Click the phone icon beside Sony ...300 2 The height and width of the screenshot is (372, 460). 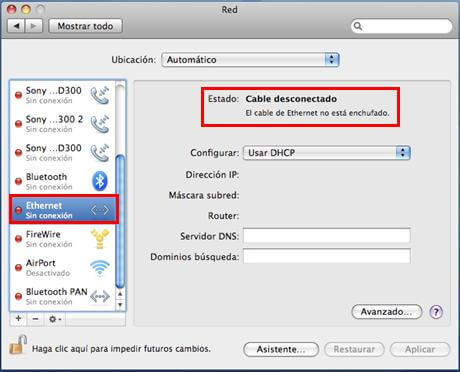pos(100,124)
